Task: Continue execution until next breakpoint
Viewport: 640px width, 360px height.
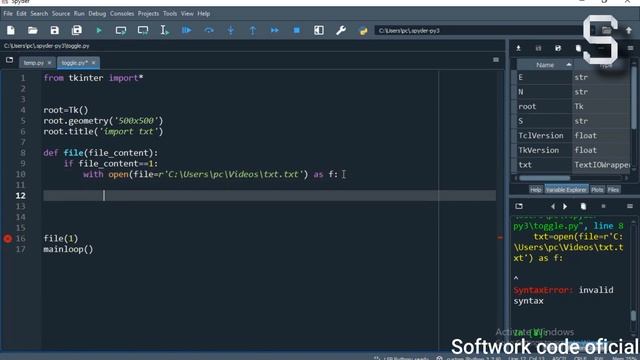Action: [x=275, y=30]
